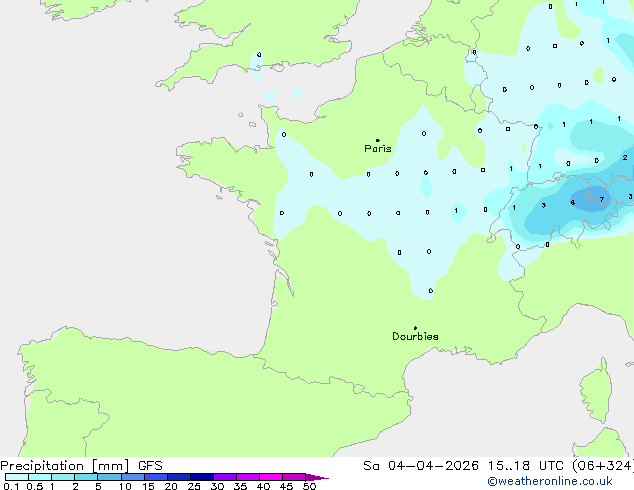Click the 15..18 UTC time range text
This screenshot has width=634, height=490.
(x=525, y=466)
